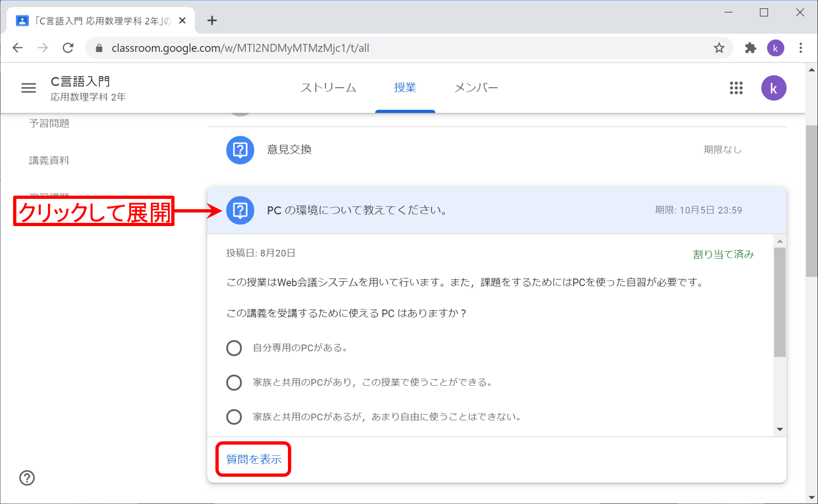
Task: Reload the page
Action: pyautogui.click(x=68, y=48)
